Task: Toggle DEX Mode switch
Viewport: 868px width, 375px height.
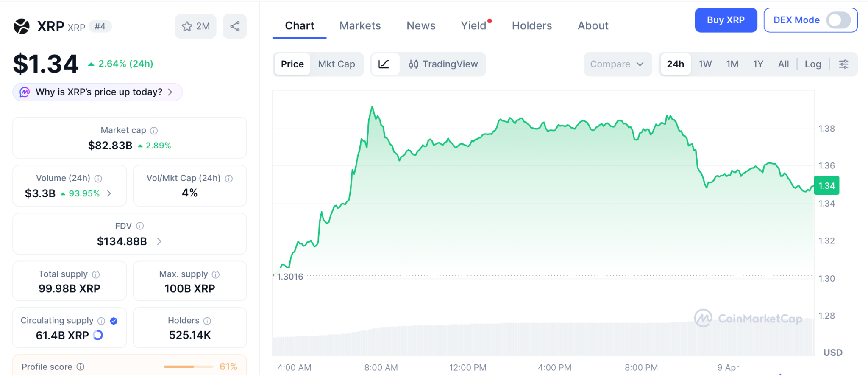Action: pos(838,20)
